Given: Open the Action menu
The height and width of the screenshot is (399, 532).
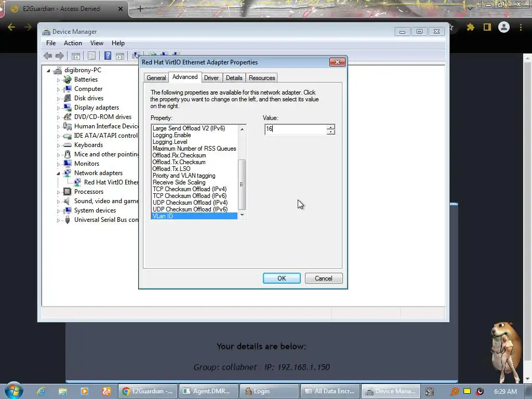Looking at the screenshot, I should click(73, 43).
